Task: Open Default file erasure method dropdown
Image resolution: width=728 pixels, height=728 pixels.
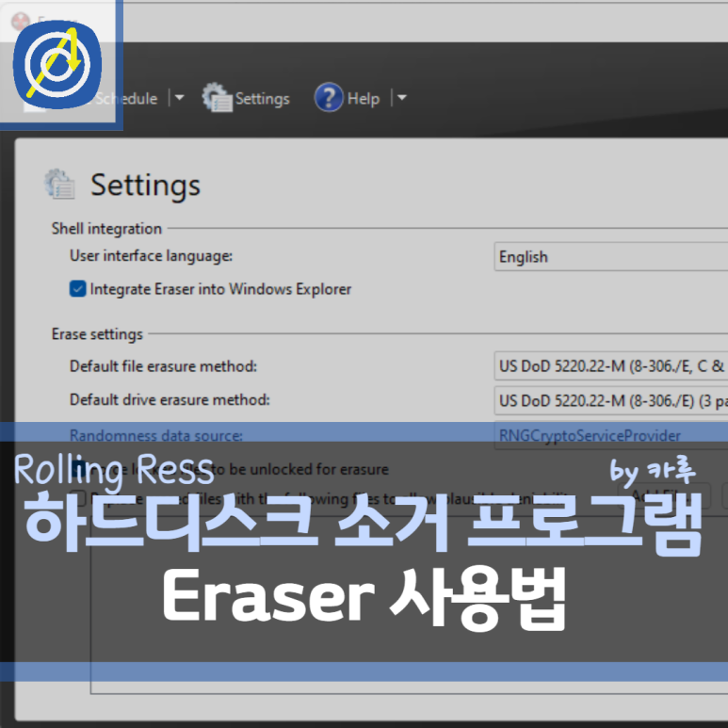Action: pos(610,366)
